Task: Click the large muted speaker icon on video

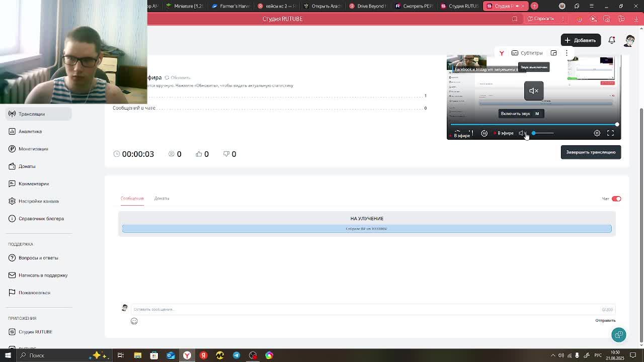Action: point(534,91)
